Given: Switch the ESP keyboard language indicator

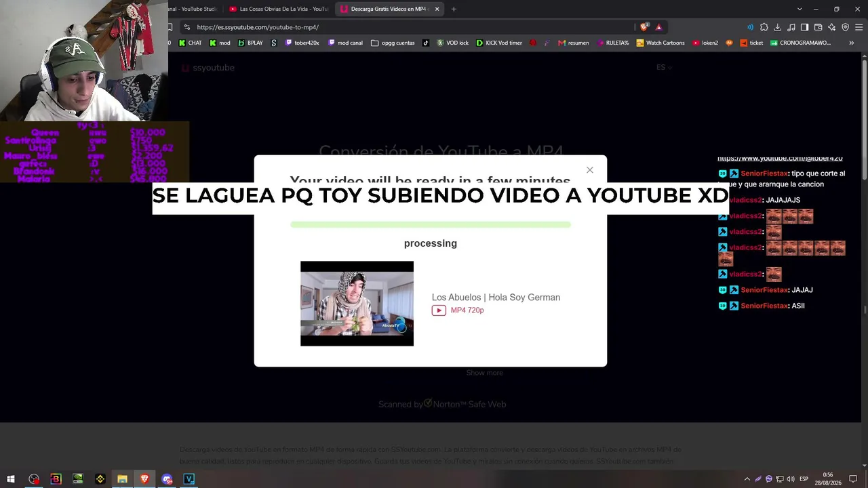Looking at the screenshot, I should 804,479.
